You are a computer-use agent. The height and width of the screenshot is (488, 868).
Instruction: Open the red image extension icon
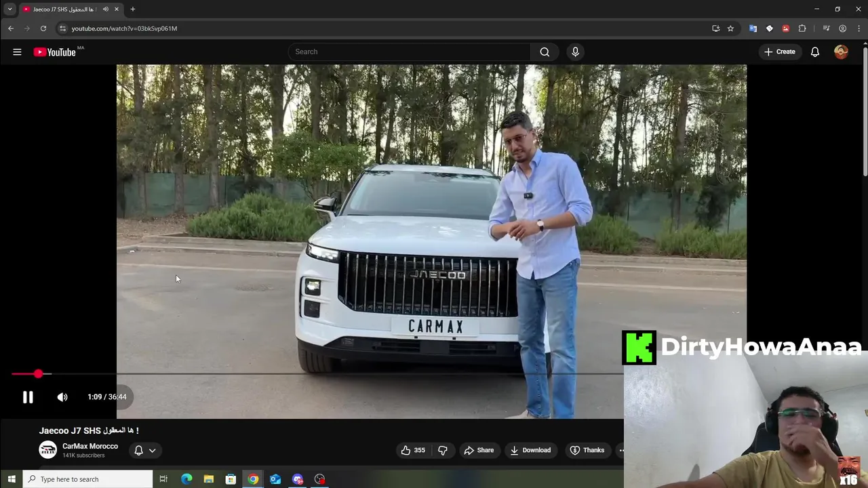click(785, 28)
